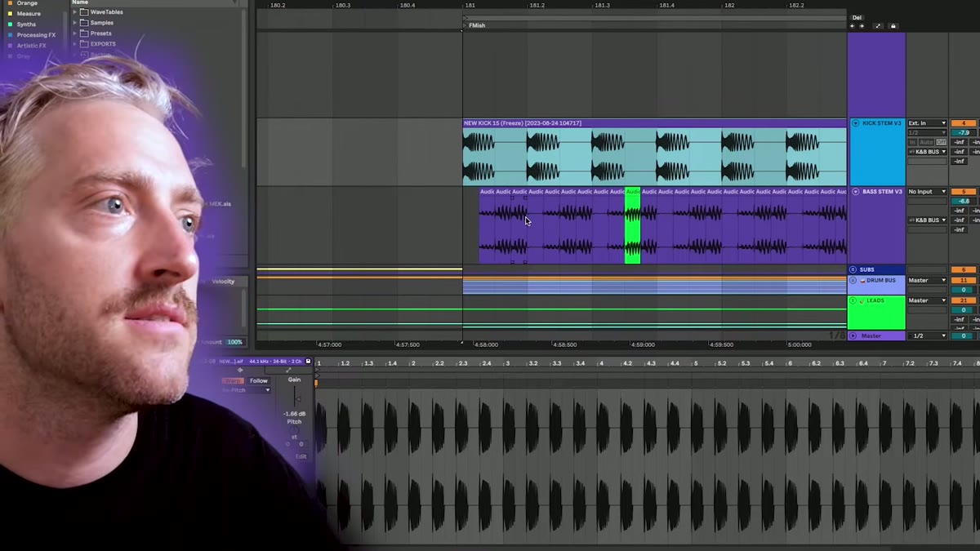The width and height of the screenshot is (980, 551).
Task: Click bar 181 in the time ruler
Action: coord(470,5)
